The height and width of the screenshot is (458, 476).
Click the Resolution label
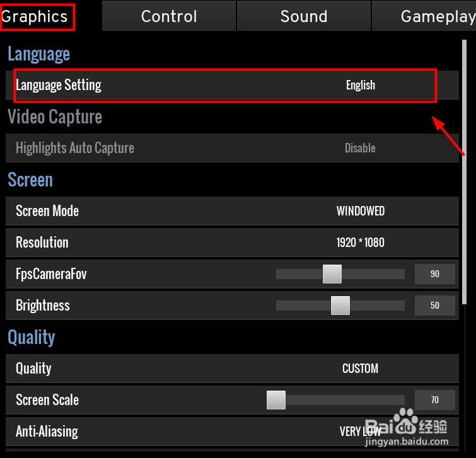point(42,243)
